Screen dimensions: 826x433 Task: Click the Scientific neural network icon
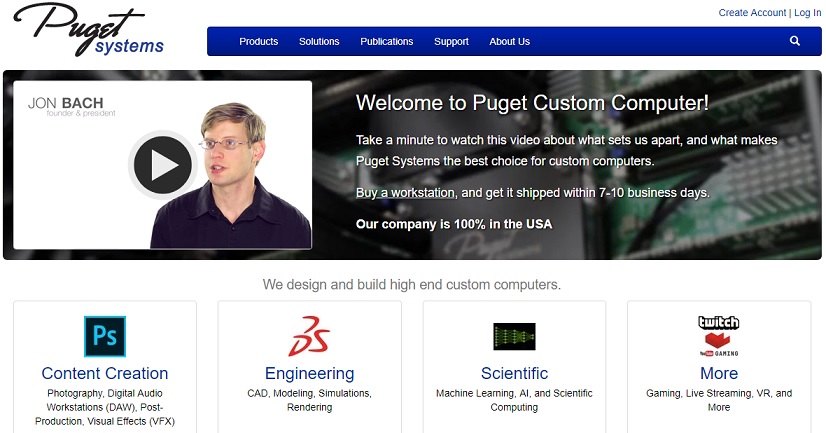[514, 337]
